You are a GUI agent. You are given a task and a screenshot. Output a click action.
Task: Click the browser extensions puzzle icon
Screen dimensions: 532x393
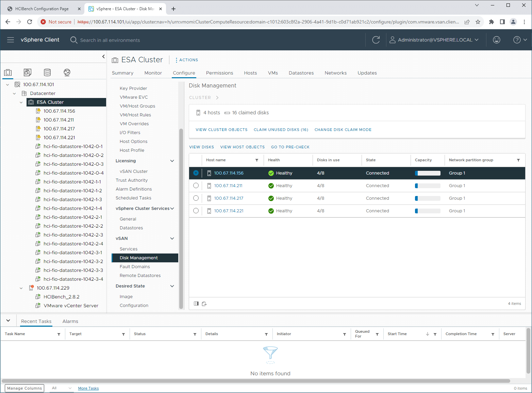(492, 22)
